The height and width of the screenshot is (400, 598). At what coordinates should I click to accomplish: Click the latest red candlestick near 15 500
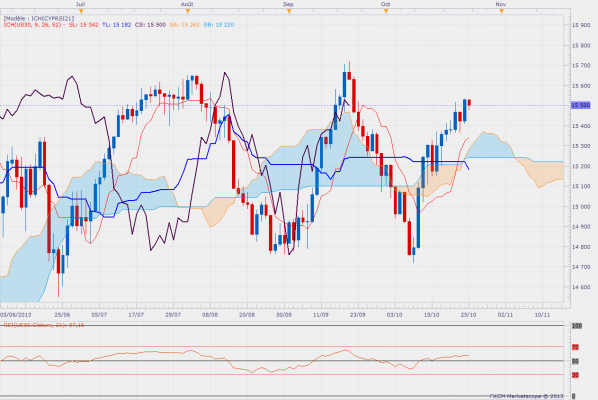[469, 103]
